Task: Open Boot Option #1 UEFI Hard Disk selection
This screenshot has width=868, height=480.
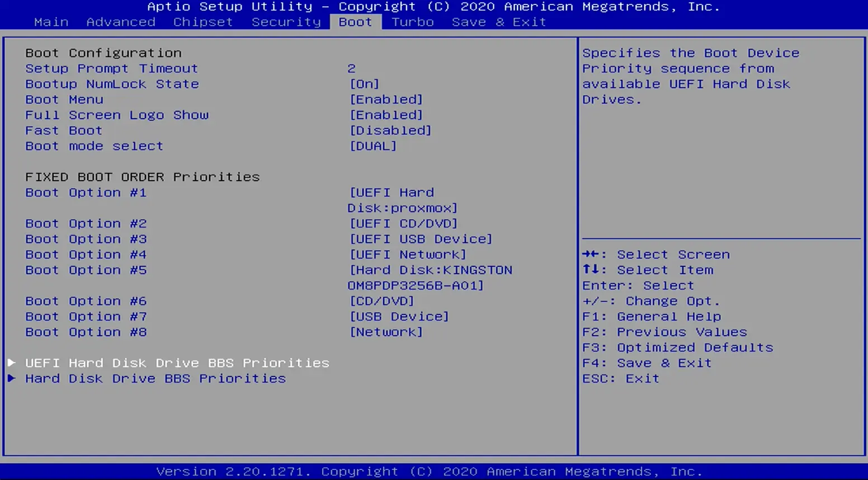Action: (402, 200)
